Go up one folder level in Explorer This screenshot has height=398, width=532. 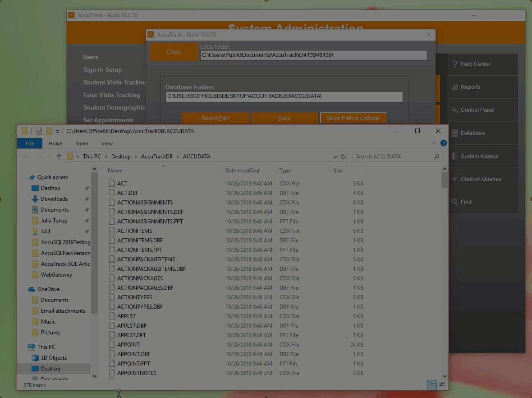click(59, 157)
